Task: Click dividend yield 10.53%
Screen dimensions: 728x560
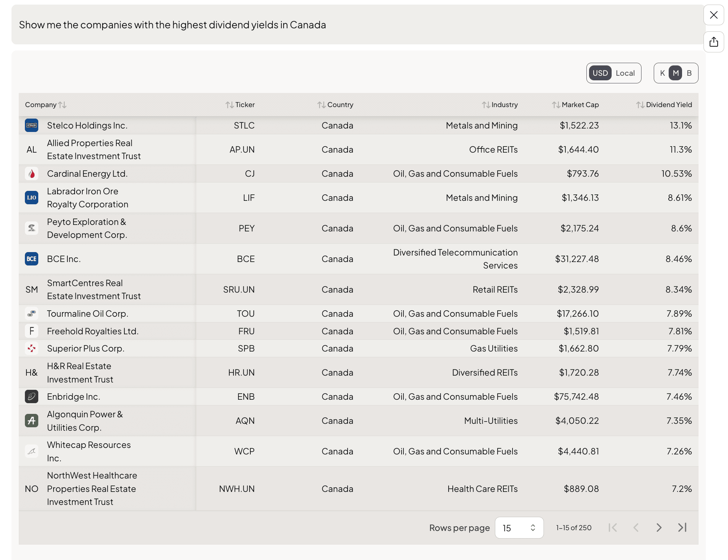Action: click(x=677, y=174)
